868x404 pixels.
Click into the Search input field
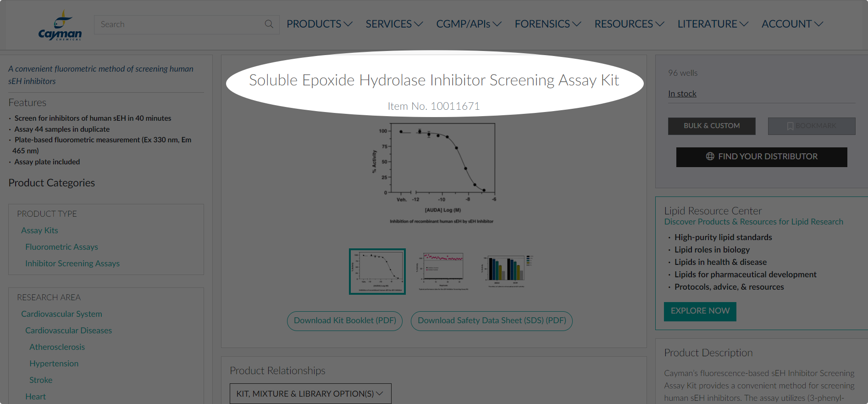(179, 24)
